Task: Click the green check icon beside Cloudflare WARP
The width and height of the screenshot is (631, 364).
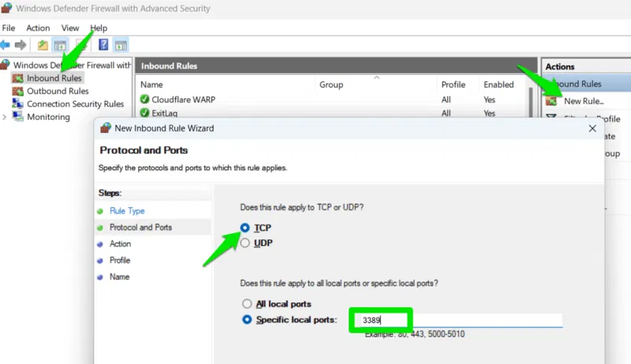Action: [x=144, y=99]
